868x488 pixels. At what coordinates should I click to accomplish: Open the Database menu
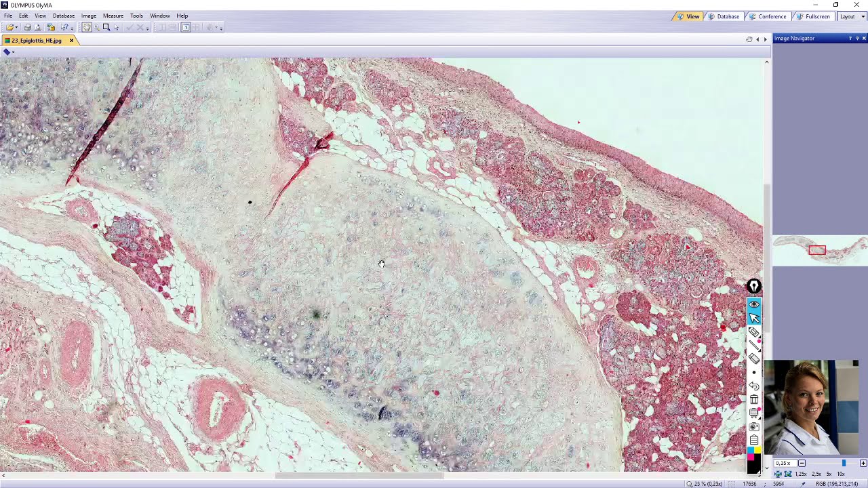tap(64, 16)
